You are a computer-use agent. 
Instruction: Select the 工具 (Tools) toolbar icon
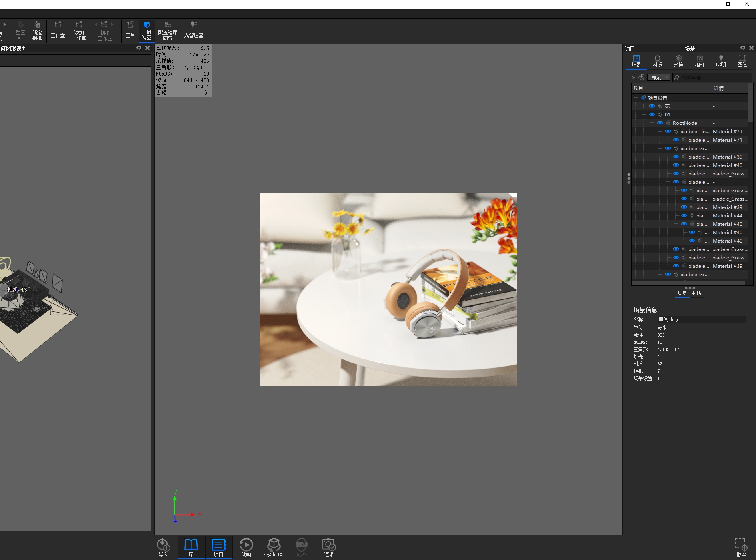pyautogui.click(x=130, y=31)
